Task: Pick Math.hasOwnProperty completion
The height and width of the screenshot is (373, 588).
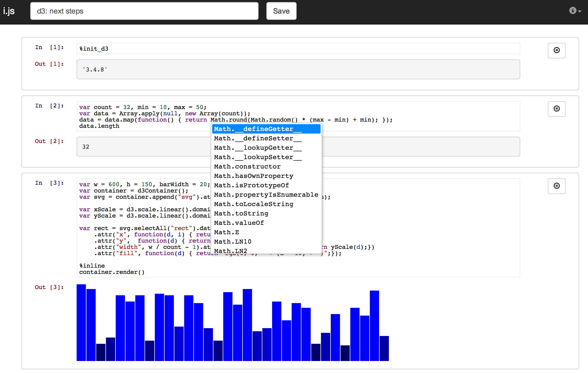Action: tap(266, 176)
